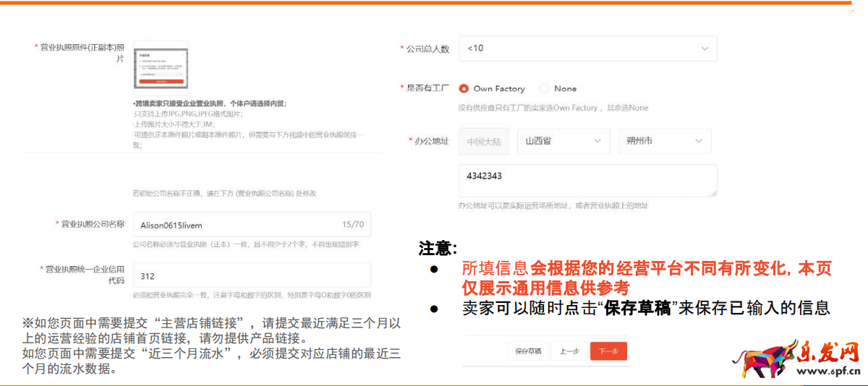Click the resize handle of address textarea
868x386 pixels.
coord(713,193)
